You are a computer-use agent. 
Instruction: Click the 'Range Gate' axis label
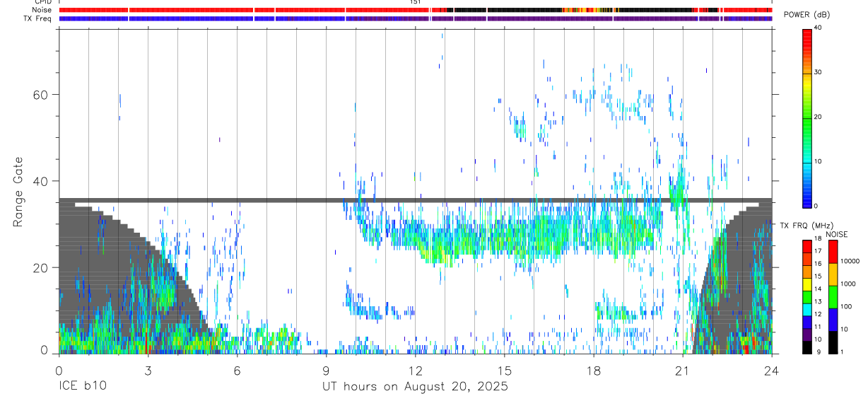click(18, 192)
